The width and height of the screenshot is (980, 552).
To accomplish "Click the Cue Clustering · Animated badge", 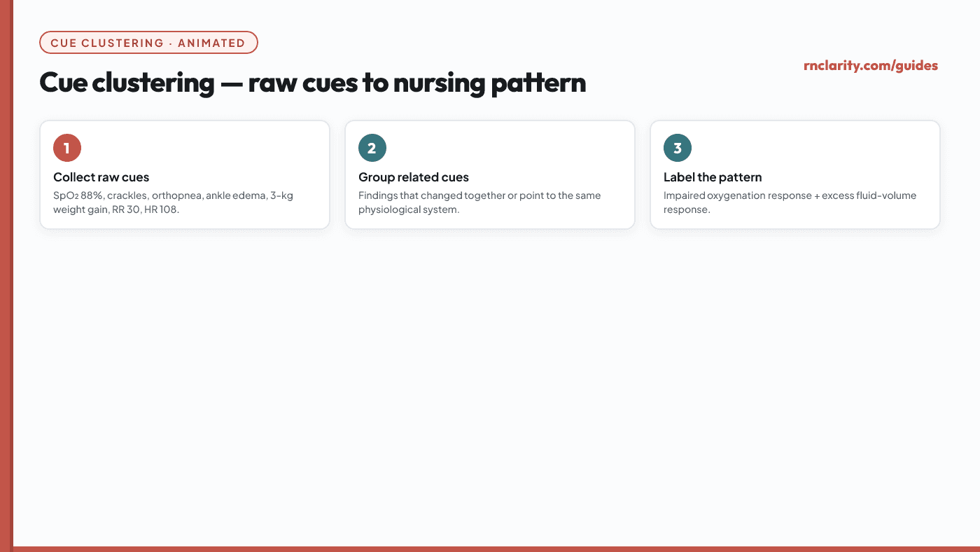I will tap(148, 43).
